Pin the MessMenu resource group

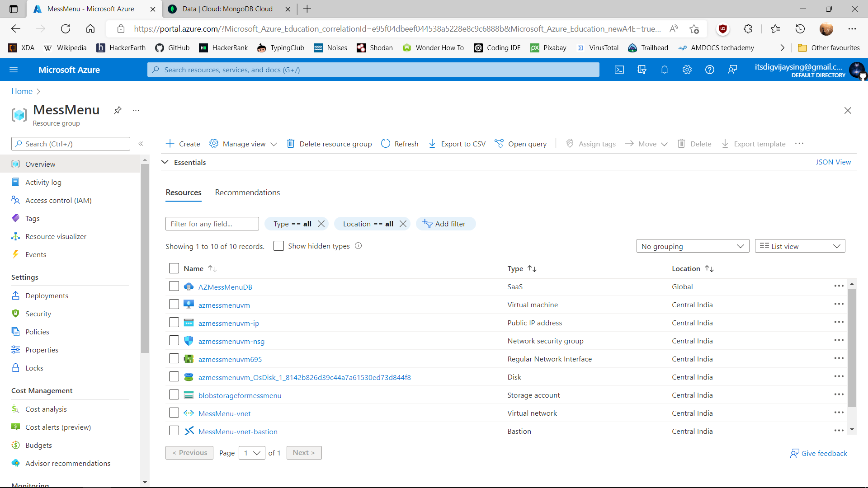click(118, 110)
